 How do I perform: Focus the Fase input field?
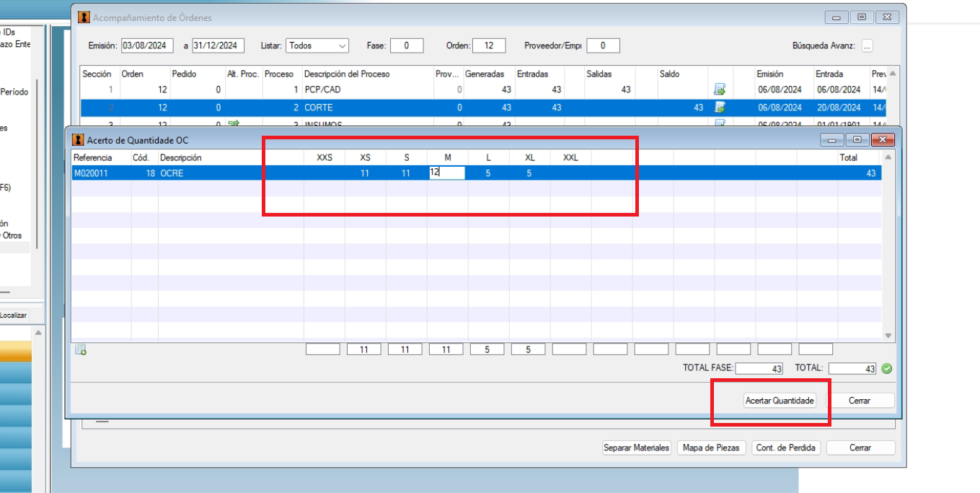coord(408,45)
